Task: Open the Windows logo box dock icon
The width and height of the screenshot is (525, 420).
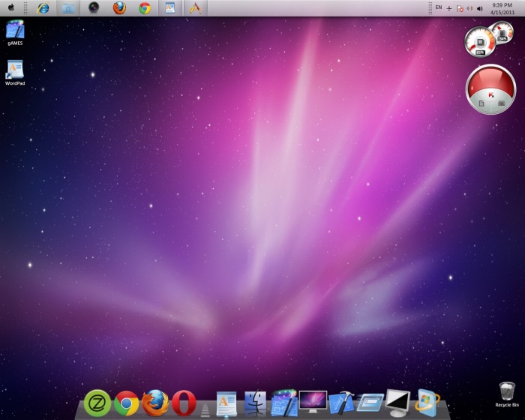Action: 427,403
